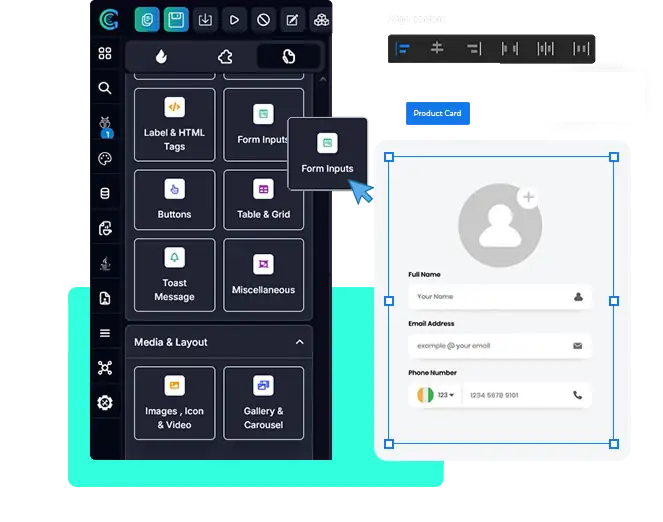Open the bug icon with badge 1

105,126
